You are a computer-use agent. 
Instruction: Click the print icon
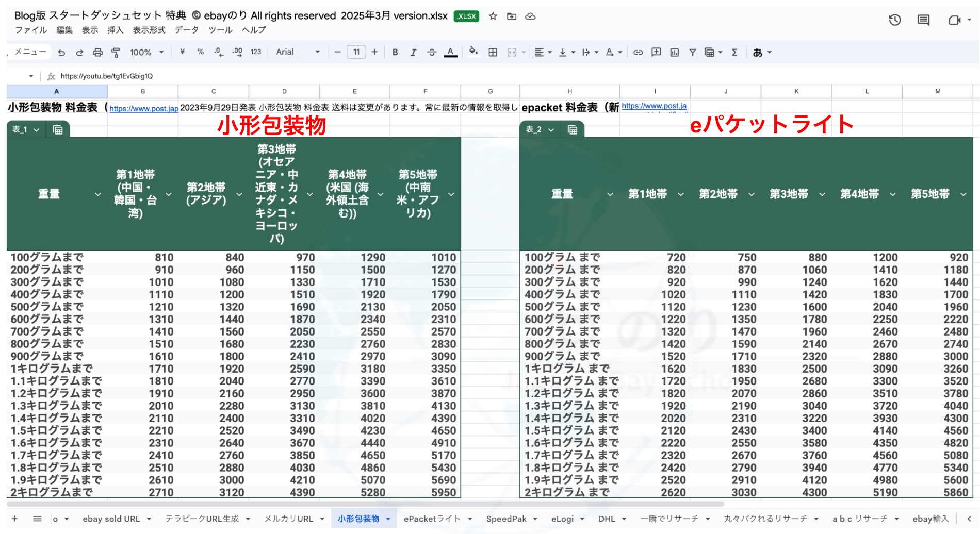[97, 52]
